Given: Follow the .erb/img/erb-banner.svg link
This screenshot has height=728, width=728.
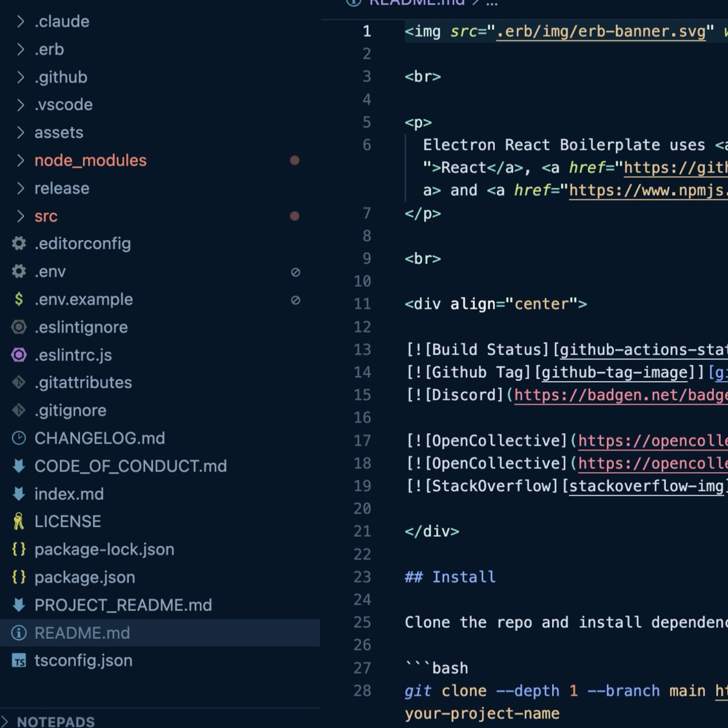Looking at the screenshot, I should click(601, 32).
